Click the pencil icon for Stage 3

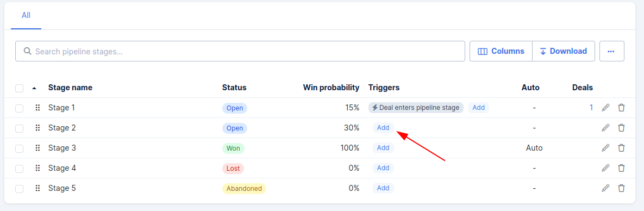pos(605,148)
